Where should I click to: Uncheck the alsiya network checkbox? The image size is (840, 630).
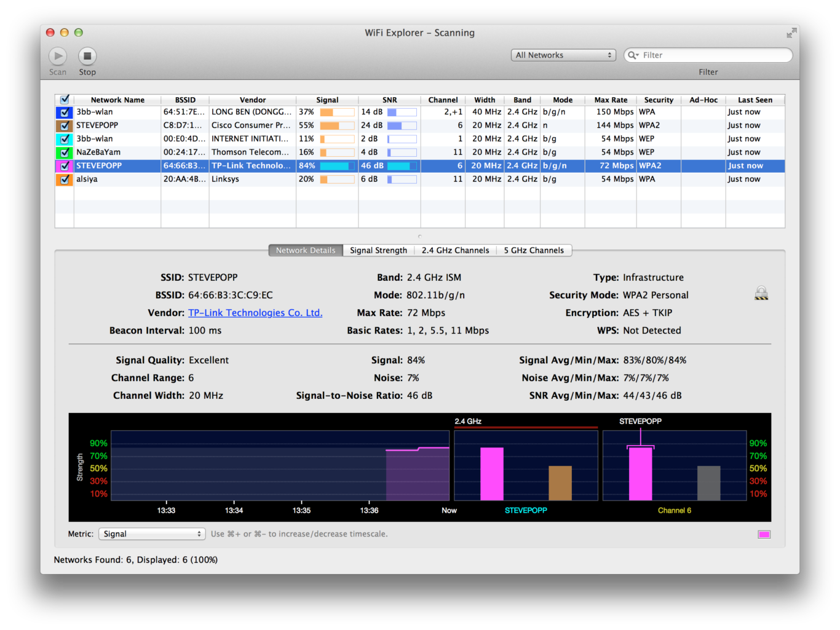click(x=65, y=179)
